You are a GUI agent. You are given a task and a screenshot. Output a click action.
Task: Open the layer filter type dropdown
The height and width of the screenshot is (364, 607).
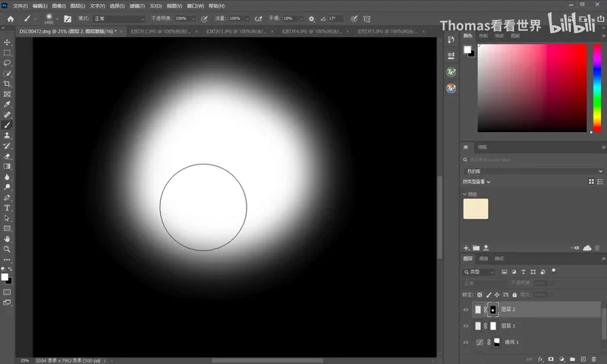coord(479,272)
